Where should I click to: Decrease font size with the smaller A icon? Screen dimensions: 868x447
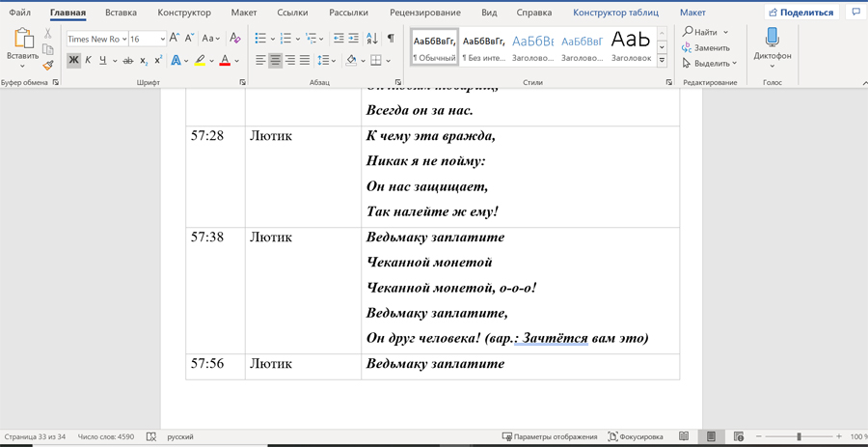pyautogui.click(x=190, y=39)
